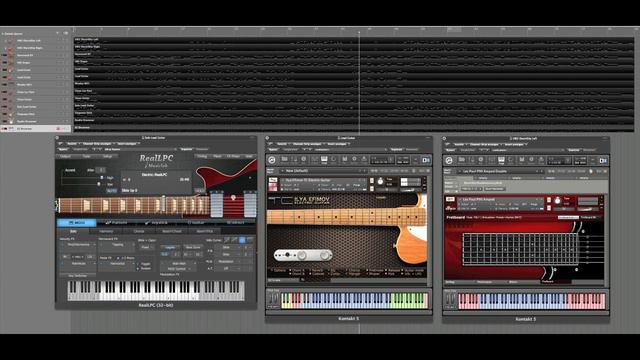This screenshot has height=360, width=640.
Task: Open Permanent FX Tapping dropdown in RealLPC
Action: point(118,245)
